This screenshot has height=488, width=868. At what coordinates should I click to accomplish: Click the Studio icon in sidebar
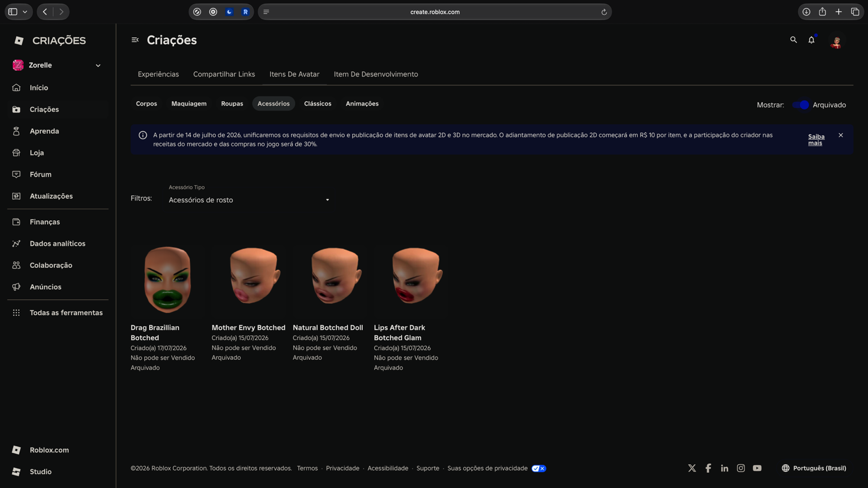click(x=16, y=472)
